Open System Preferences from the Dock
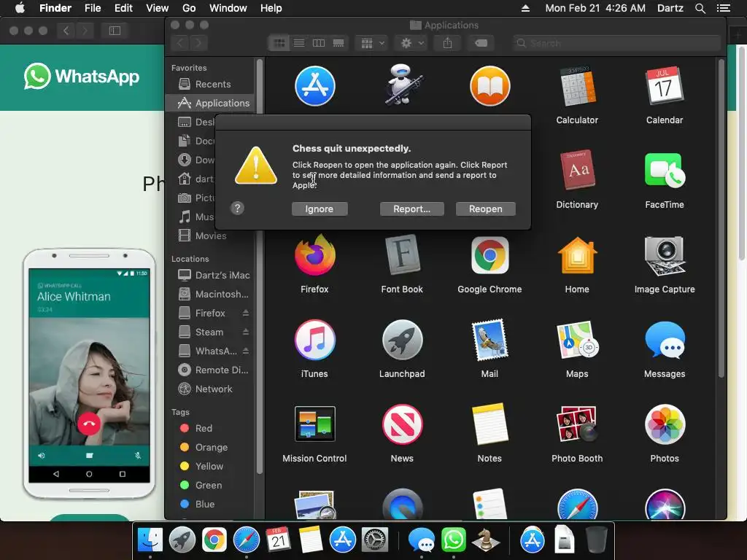 [x=375, y=540]
